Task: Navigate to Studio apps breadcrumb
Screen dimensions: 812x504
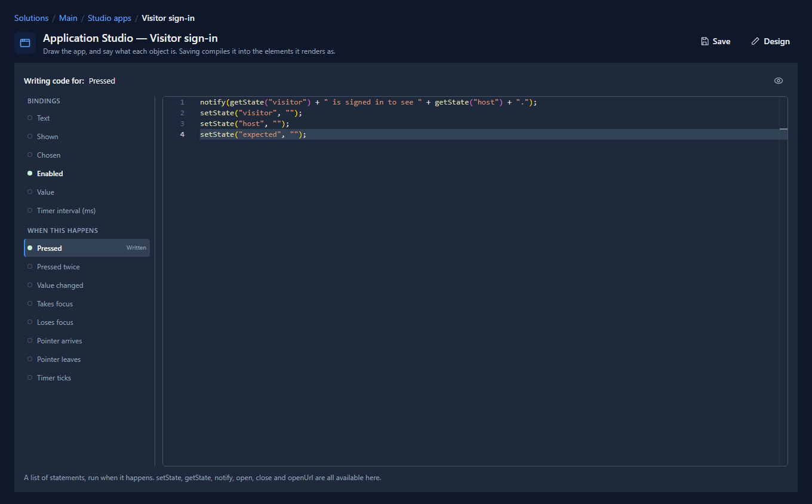Action: click(x=109, y=18)
